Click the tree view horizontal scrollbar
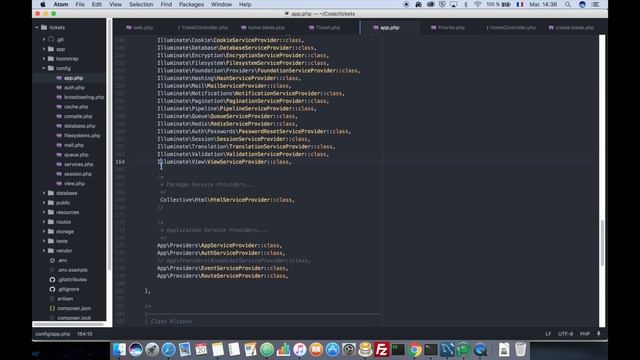This screenshot has height=360, width=640. [68, 324]
